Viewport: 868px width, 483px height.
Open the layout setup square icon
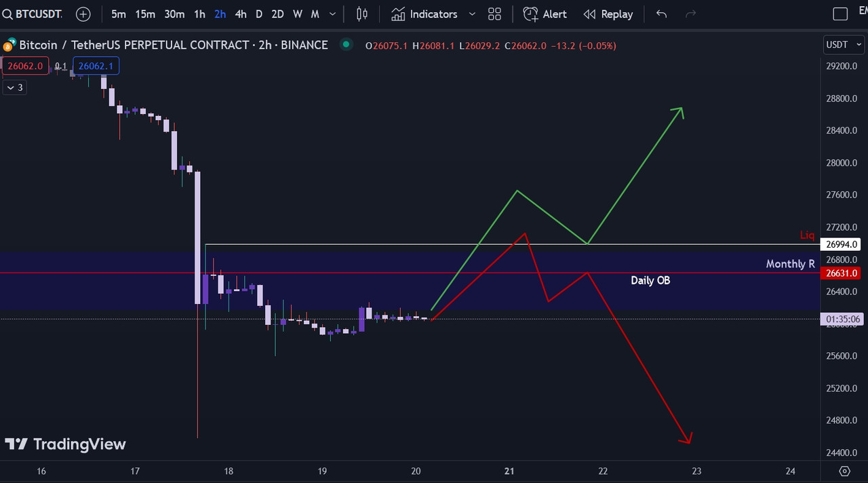pyautogui.click(x=840, y=14)
